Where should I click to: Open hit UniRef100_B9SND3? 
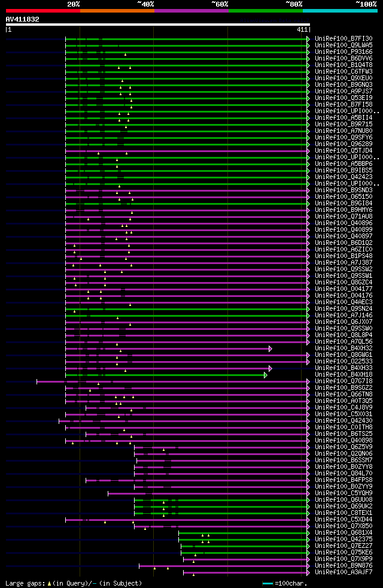tap(344, 190)
